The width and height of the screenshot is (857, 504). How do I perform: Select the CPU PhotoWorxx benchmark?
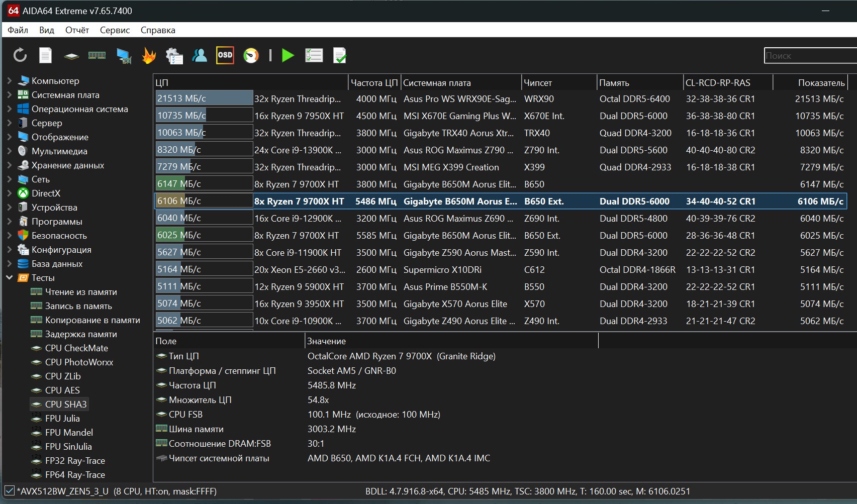pyautogui.click(x=72, y=362)
